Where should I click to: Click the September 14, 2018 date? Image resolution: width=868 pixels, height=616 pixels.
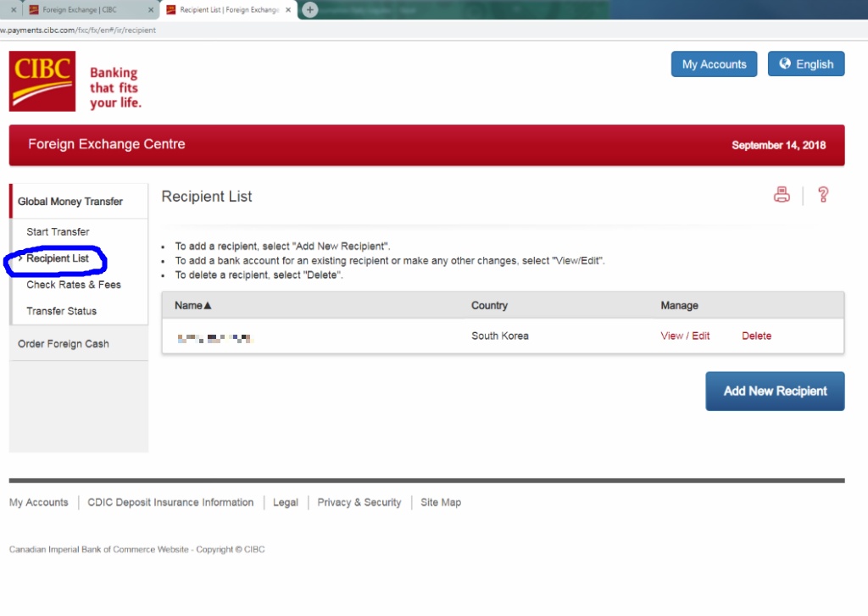point(778,145)
